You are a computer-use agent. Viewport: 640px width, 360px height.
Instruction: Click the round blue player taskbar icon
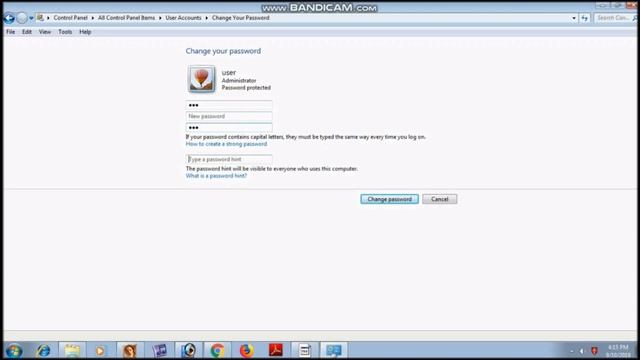click(x=189, y=351)
